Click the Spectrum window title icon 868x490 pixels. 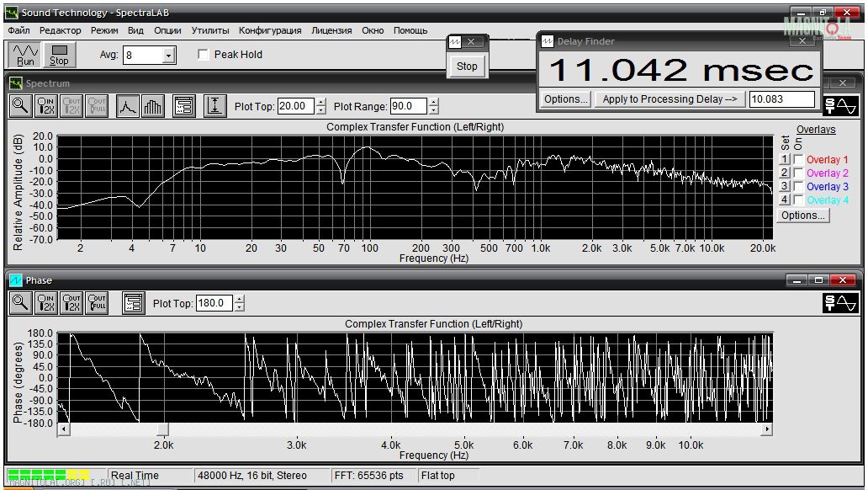click(x=15, y=83)
